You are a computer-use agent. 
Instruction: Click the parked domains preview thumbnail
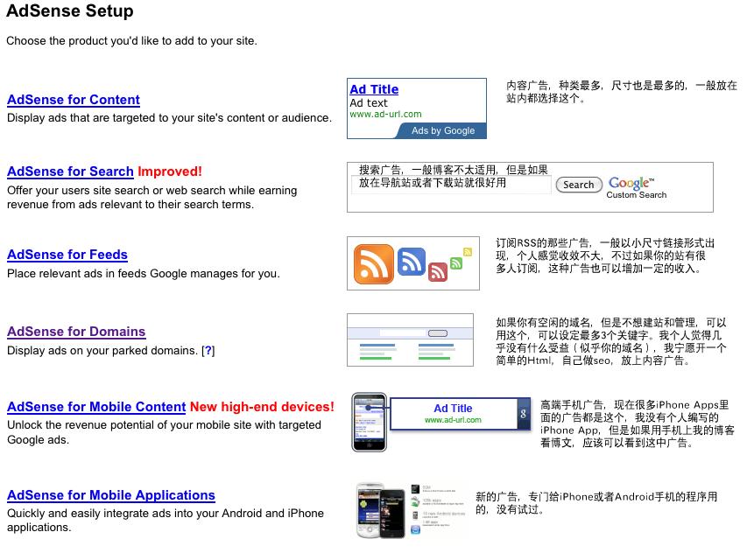(x=410, y=339)
